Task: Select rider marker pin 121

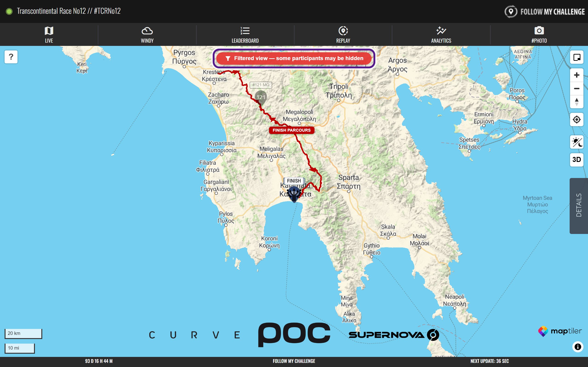Action: [261, 97]
